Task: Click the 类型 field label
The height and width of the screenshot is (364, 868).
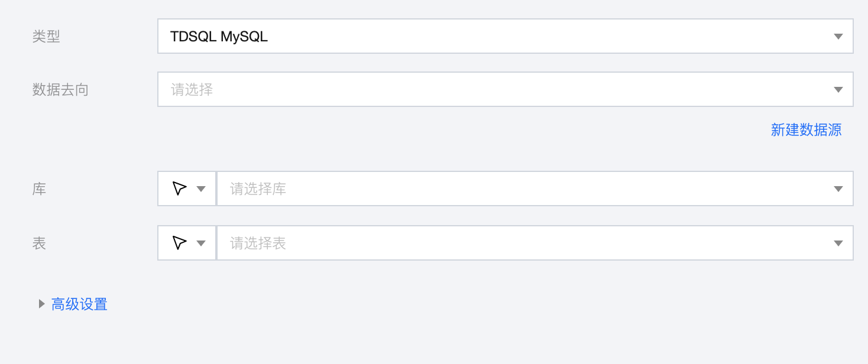Action: pyautogui.click(x=46, y=37)
